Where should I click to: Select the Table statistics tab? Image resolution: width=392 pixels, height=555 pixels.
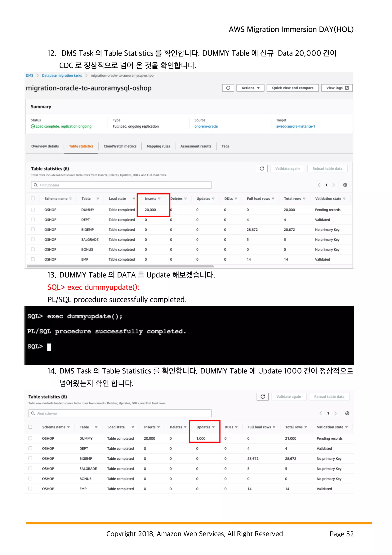81,146
